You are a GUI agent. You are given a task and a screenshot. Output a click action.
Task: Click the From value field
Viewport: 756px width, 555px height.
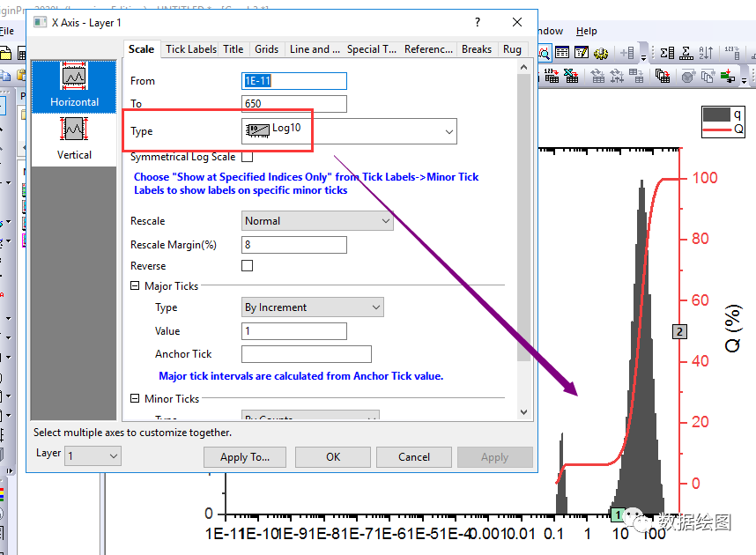click(x=293, y=81)
